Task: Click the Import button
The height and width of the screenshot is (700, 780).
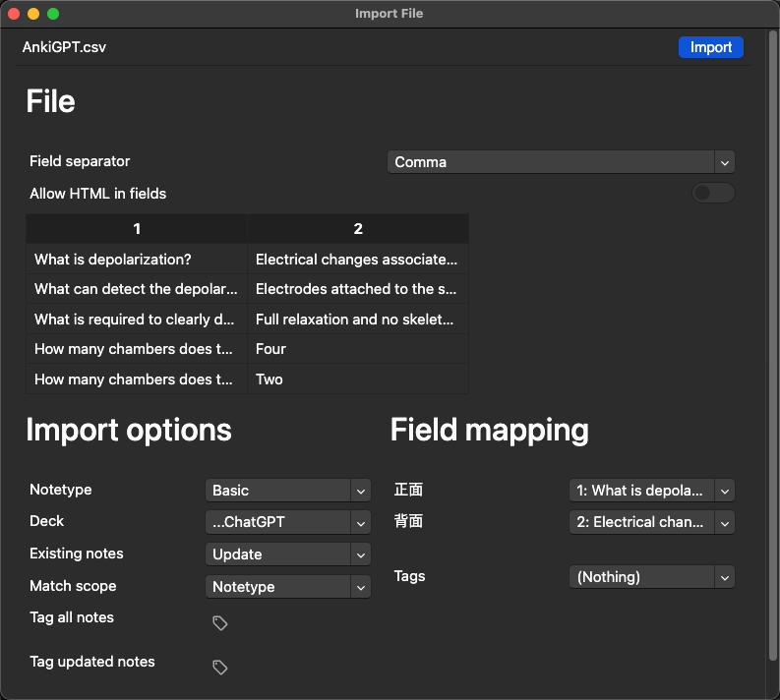Action: click(x=710, y=47)
